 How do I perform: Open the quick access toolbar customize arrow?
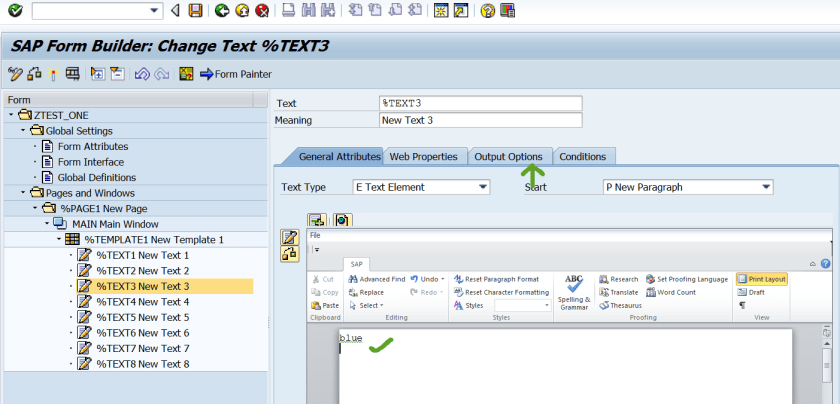(x=317, y=250)
